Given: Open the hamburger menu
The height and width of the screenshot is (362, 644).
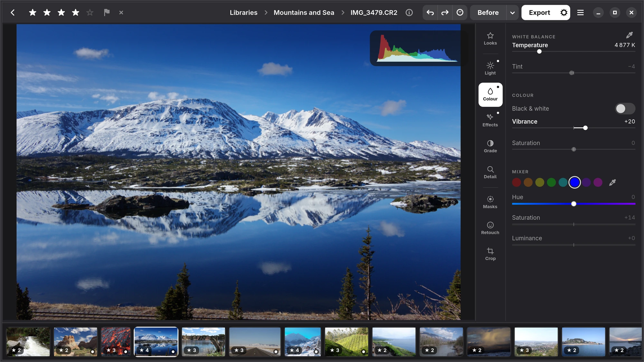Looking at the screenshot, I should point(580,13).
